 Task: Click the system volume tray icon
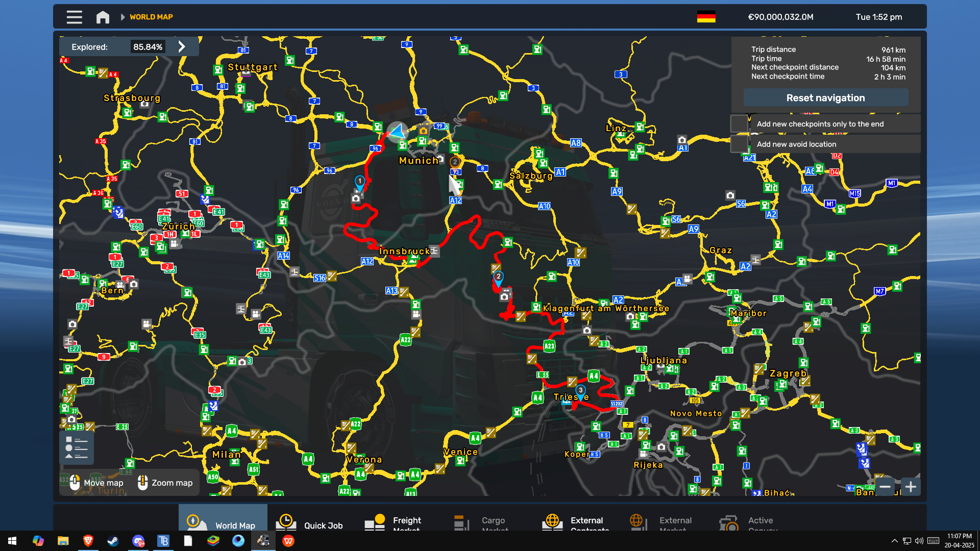pyautogui.click(x=919, y=541)
